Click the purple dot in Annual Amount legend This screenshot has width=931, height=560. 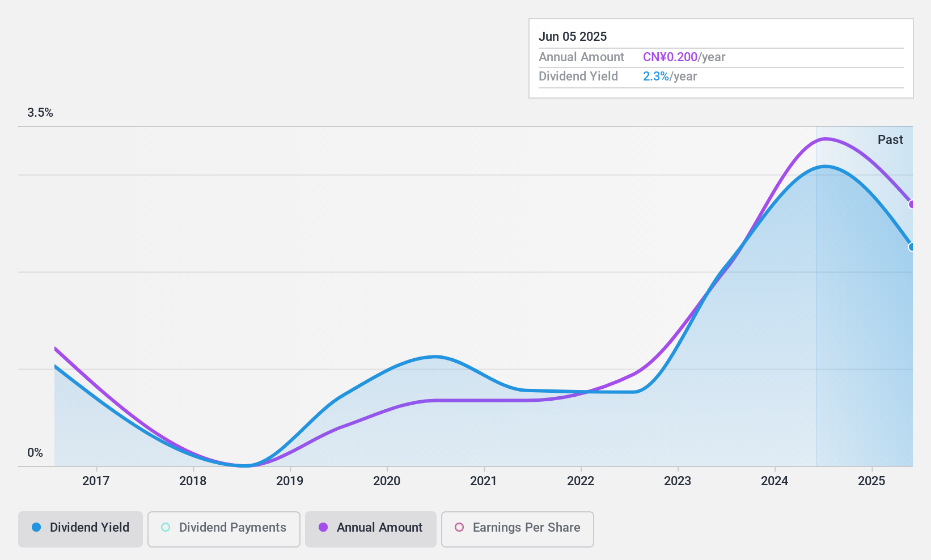(x=323, y=527)
